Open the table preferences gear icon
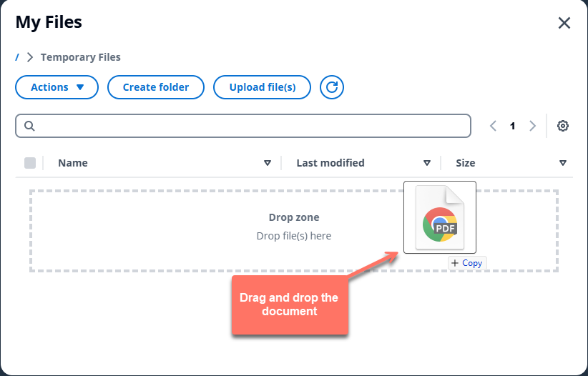588x376 pixels. tap(562, 126)
